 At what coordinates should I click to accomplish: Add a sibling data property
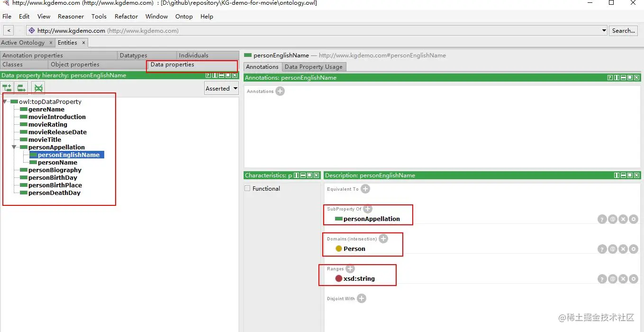(21, 88)
